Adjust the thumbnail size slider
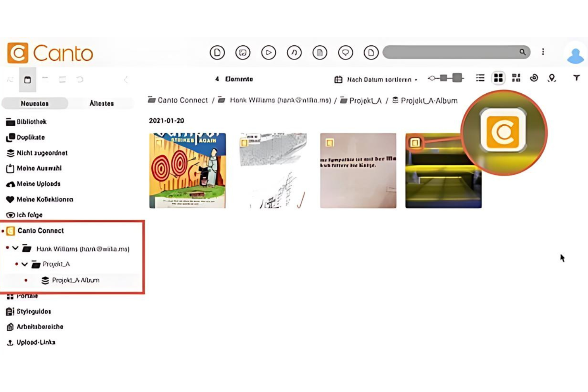 445,78
